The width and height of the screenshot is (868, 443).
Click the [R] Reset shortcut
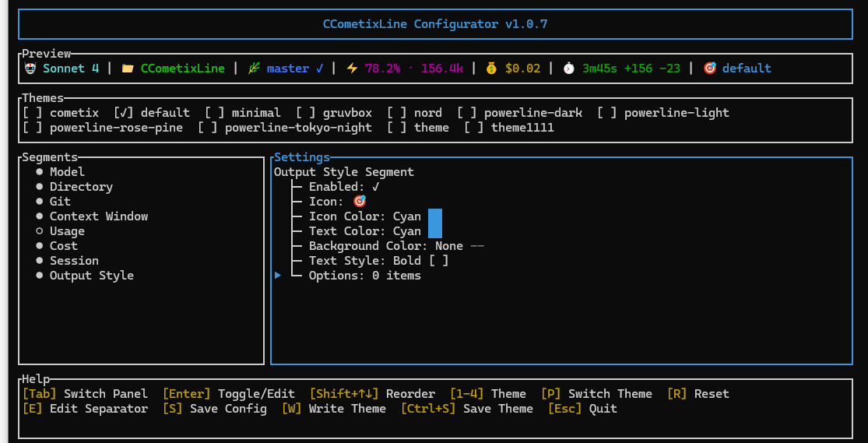698,394
